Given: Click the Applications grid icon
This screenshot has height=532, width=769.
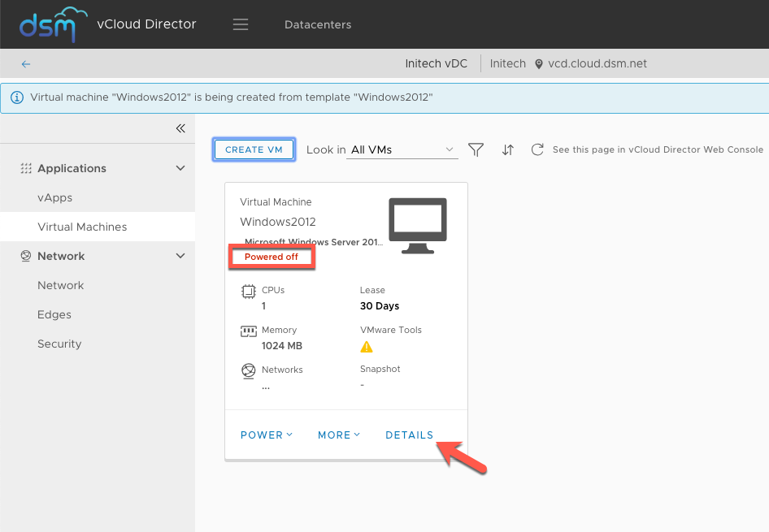Looking at the screenshot, I should point(26,168).
